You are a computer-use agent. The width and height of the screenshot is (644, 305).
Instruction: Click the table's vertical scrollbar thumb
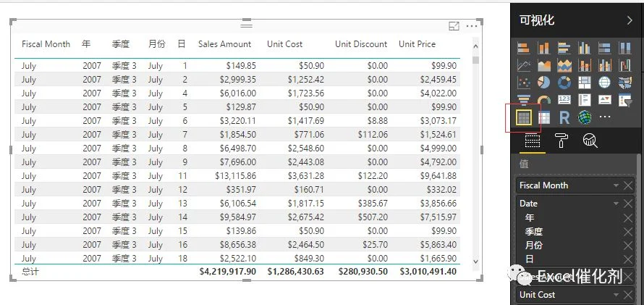(x=475, y=60)
